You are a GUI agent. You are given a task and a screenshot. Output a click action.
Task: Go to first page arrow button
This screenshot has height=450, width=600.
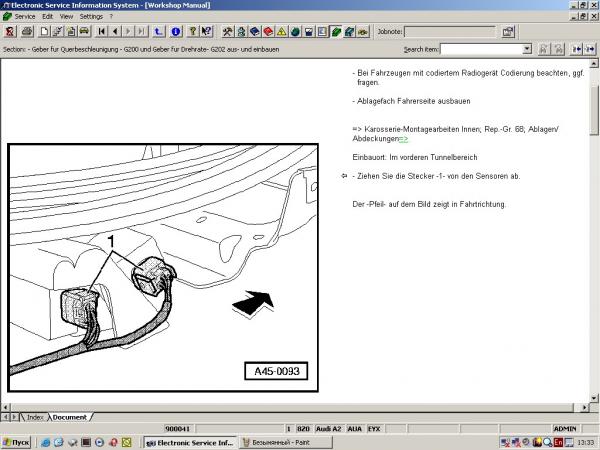coord(101,31)
